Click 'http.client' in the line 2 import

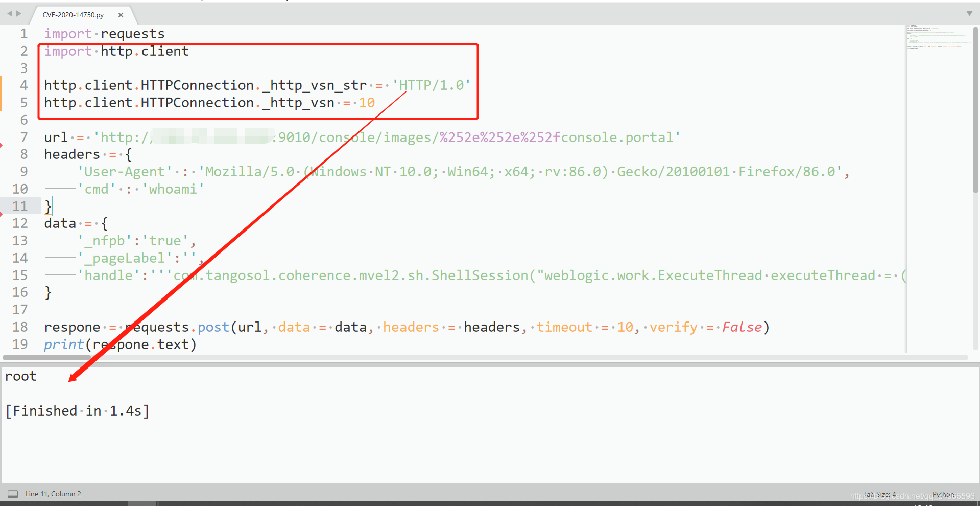click(x=145, y=51)
